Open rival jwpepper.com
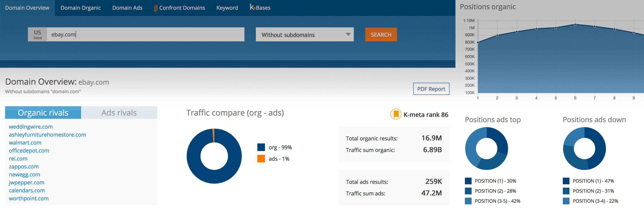The width and height of the screenshot is (644, 210). point(27,183)
